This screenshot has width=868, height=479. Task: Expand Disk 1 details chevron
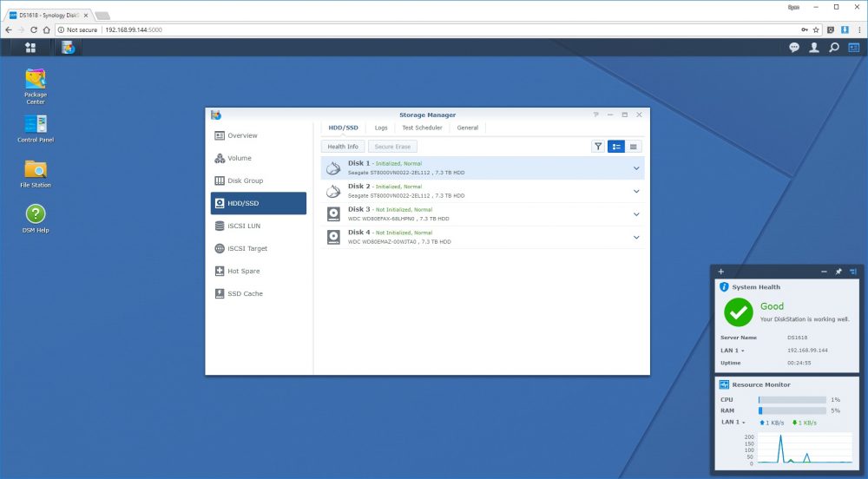(x=636, y=168)
